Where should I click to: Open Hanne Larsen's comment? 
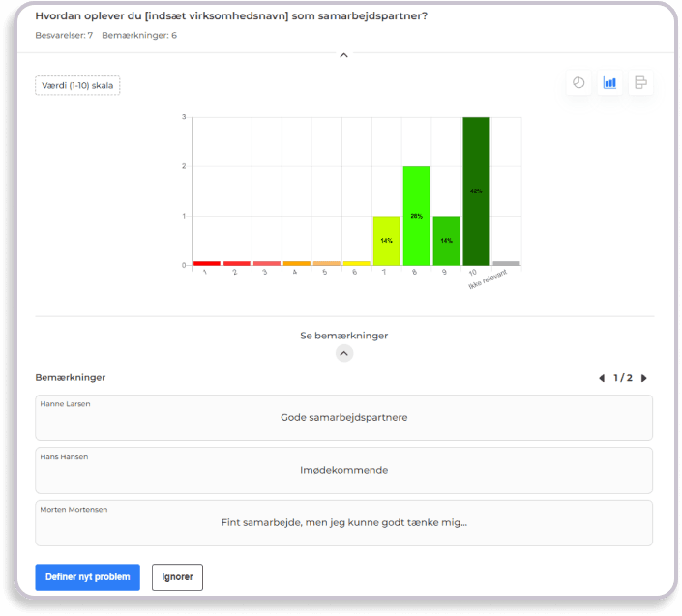[343, 418]
